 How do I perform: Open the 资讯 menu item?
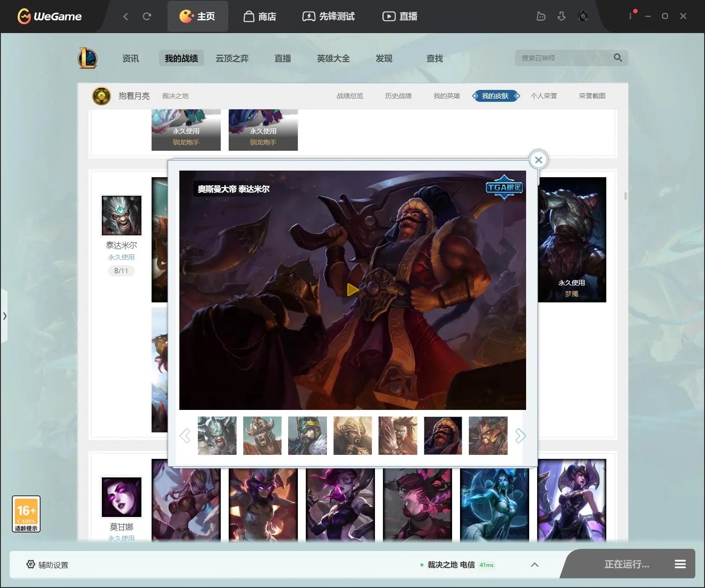pos(130,58)
